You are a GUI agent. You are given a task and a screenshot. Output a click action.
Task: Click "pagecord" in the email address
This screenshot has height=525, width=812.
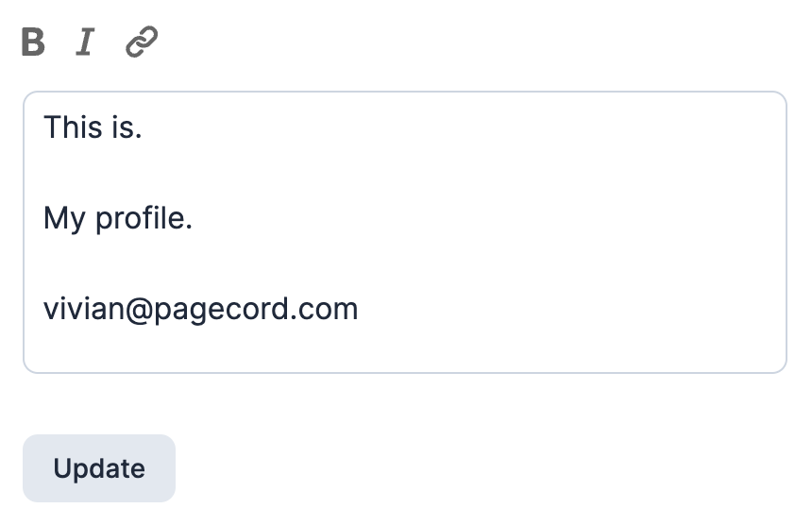click(218, 310)
